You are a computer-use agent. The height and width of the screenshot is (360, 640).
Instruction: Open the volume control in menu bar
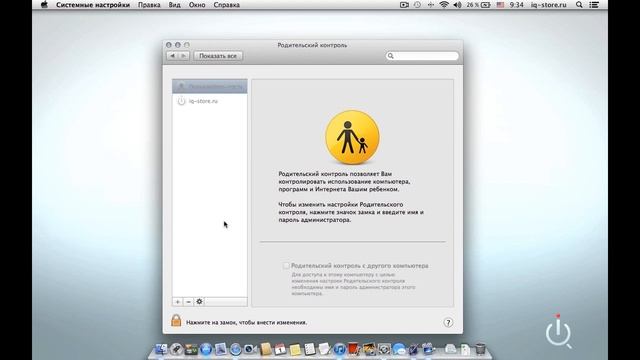click(x=457, y=5)
